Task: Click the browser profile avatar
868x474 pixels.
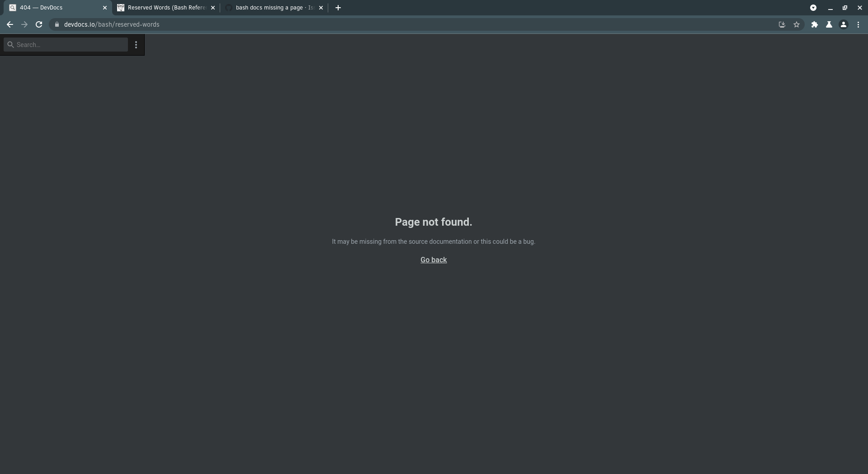Action: click(x=844, y=25)
